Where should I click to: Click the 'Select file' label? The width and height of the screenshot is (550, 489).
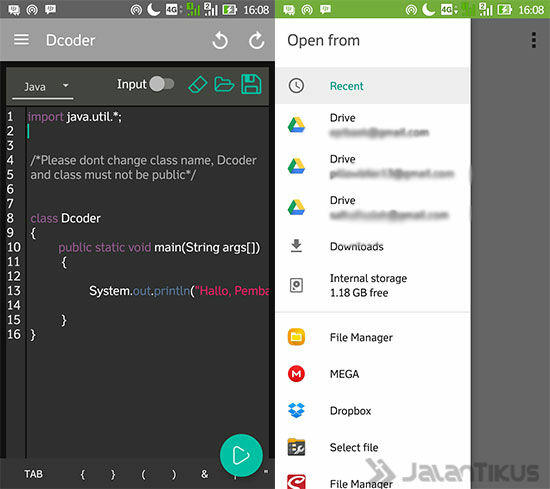pos(354,447)
